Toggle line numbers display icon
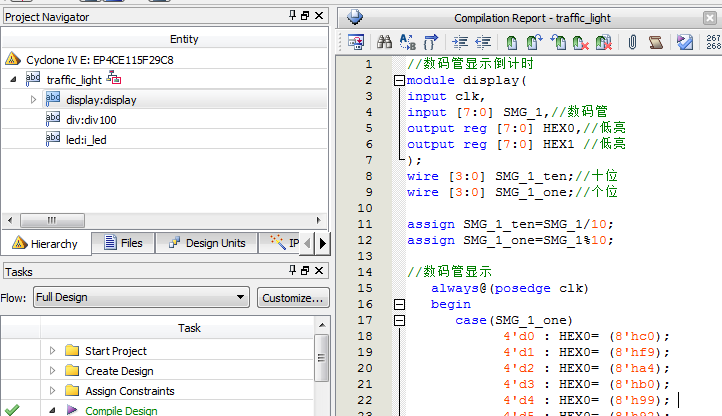This screenshot has width=722, height=416. click(713, 42)
